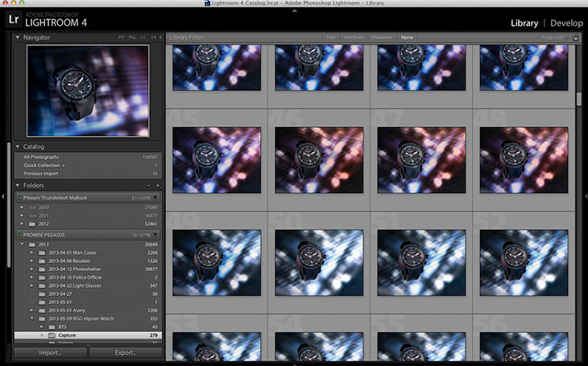Viewport: 588px width, 366px height.
Task: Add a folder with the plus icon
Action: (x=158, y=186)
